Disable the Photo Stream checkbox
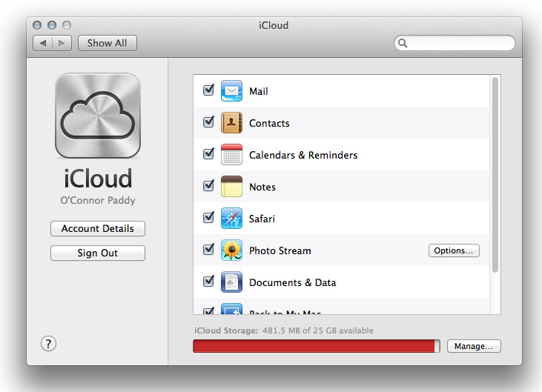The image size is (542, 392). point(208,249)
